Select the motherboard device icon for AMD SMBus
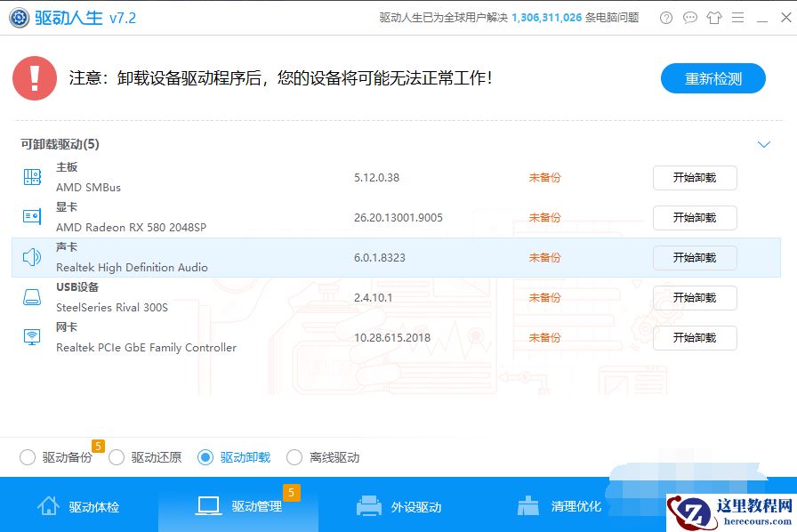Viewport: 797px width, 532px height. click(x=32, y=177)
